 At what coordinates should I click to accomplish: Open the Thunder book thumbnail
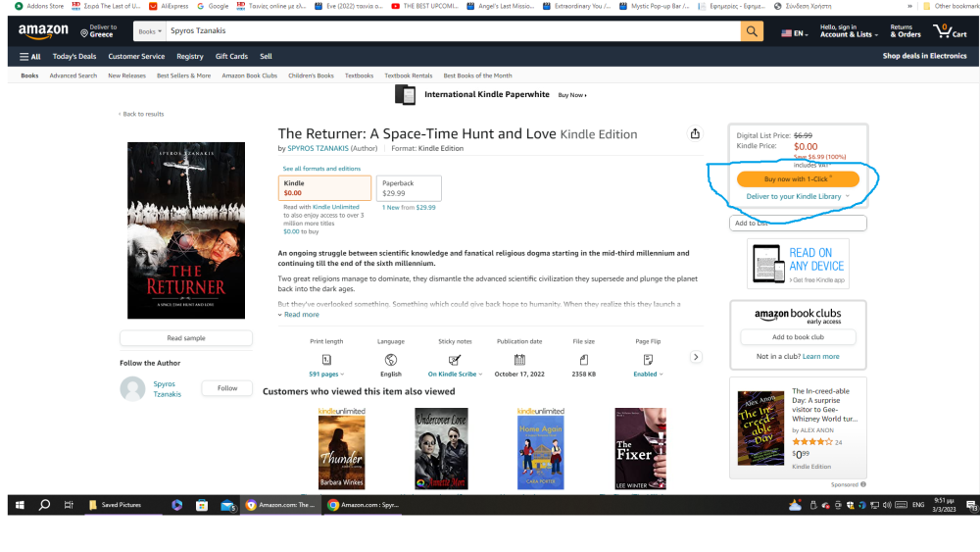[x=342, y=449]
